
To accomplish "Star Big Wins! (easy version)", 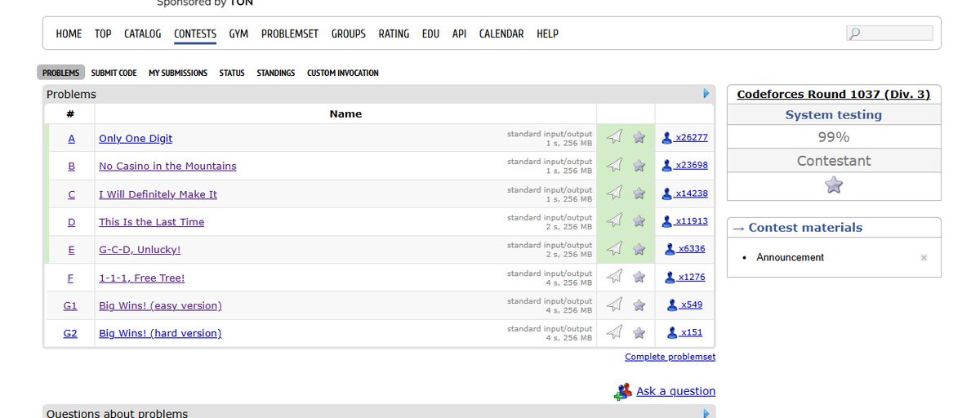I will pyautogui.click(x=639, y=305).
